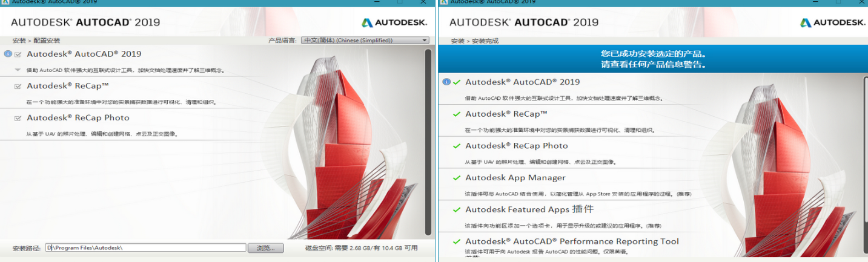Viewport: 868px width, 262px height.
Task: Toggle the Autodesk ReCap Photo checkbox
Action: coord(18,118)
